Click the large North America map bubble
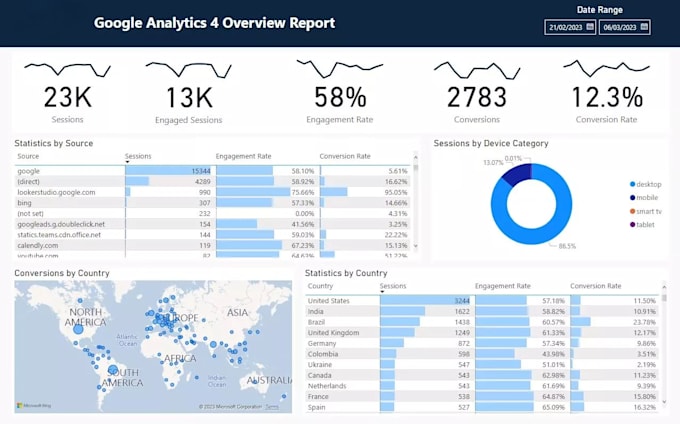 (78, 329)
